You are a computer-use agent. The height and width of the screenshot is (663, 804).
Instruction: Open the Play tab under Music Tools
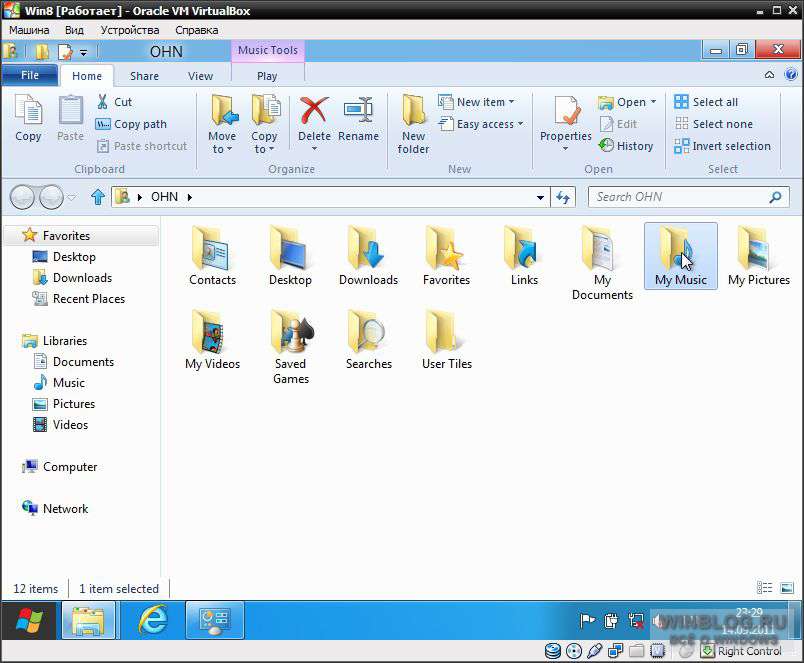(x=267, y=76)
